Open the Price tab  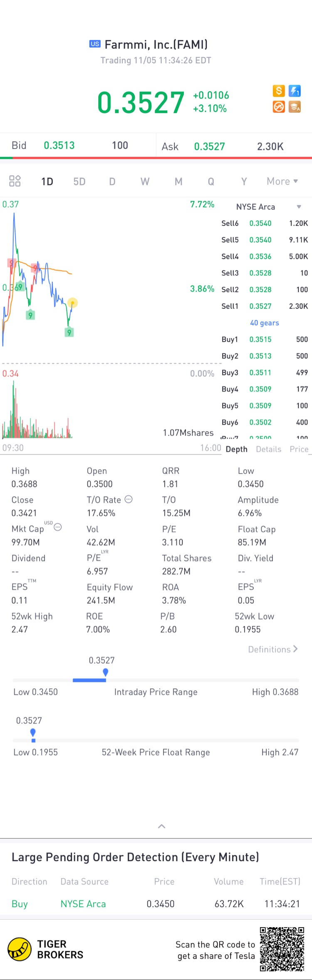point(299,449)
